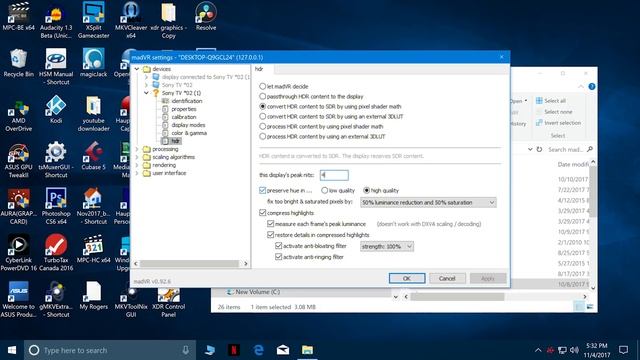The width and height of the screenshot is (640, 360).
Task: Collapse the devices tree node
Action: 137,69
